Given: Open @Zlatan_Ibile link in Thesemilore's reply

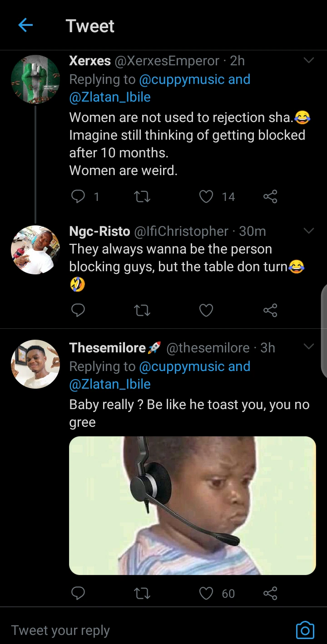Looking at the screenshot, I should [110, 384].
